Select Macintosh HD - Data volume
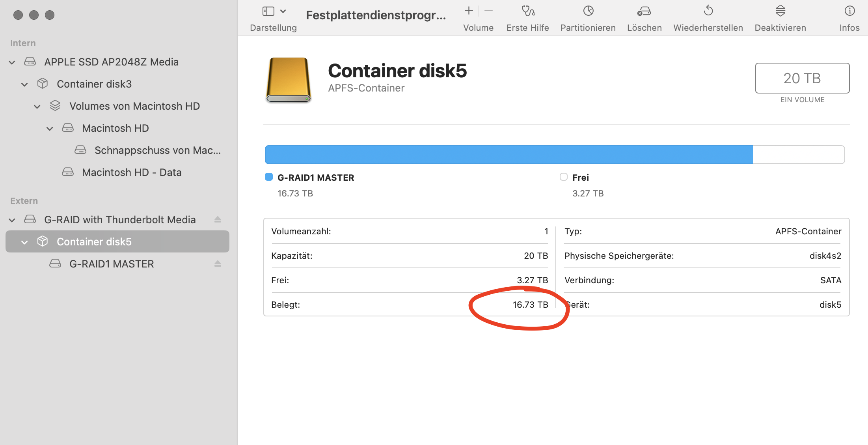Screen dimensions: 868x445 [x=132, y=172]
